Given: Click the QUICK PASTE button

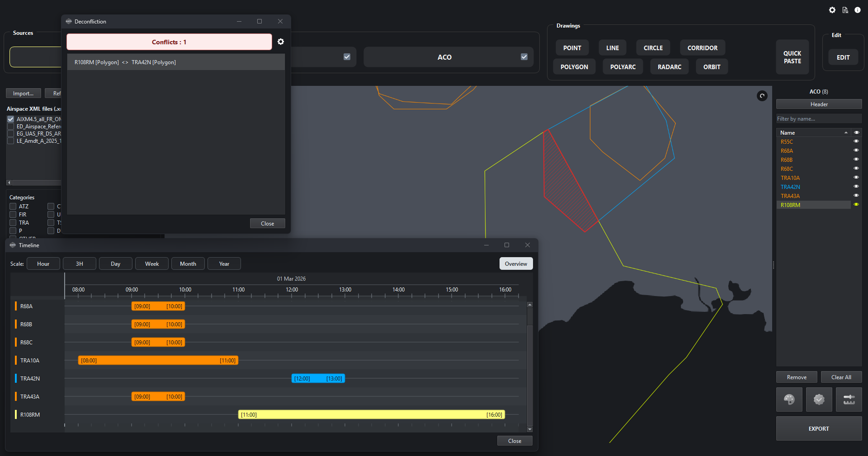Looking at the screenshot, I should click(x=793, y=57).
